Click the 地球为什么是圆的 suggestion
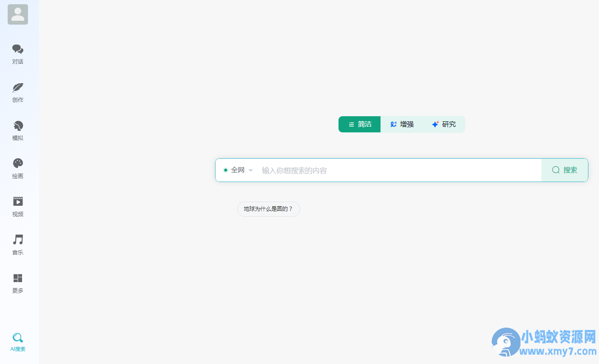 click(x=268, y=209)
